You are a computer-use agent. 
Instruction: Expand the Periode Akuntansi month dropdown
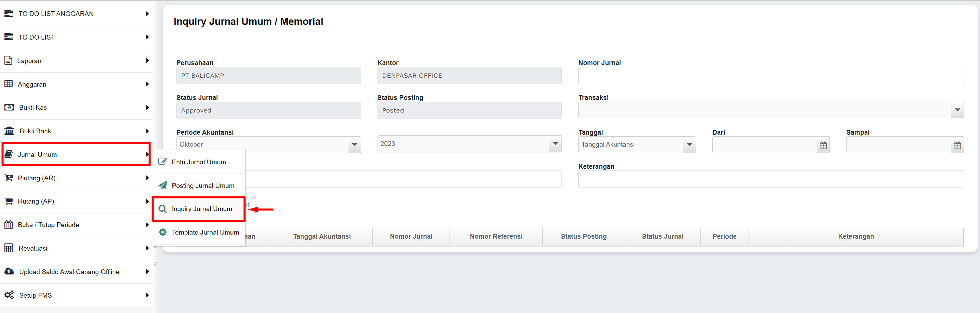pos(354,145)
